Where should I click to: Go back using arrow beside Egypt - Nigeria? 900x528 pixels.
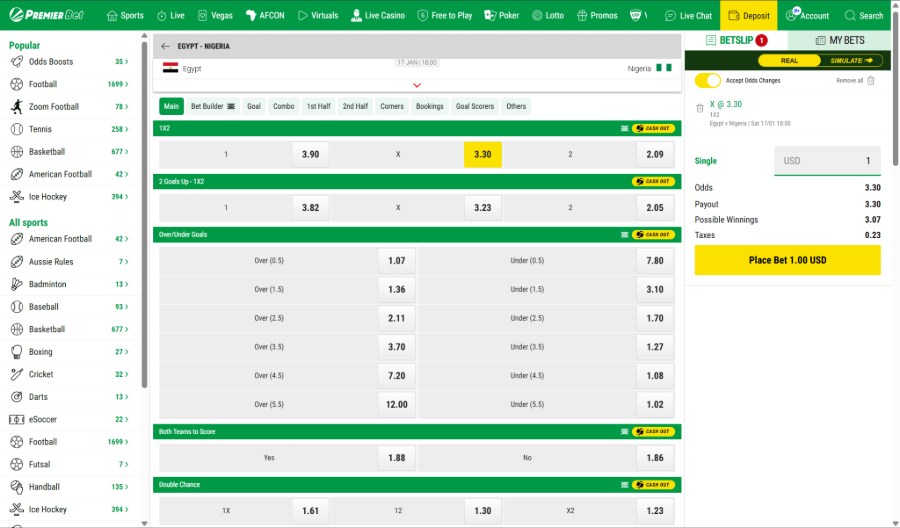[x=165, y=46]
